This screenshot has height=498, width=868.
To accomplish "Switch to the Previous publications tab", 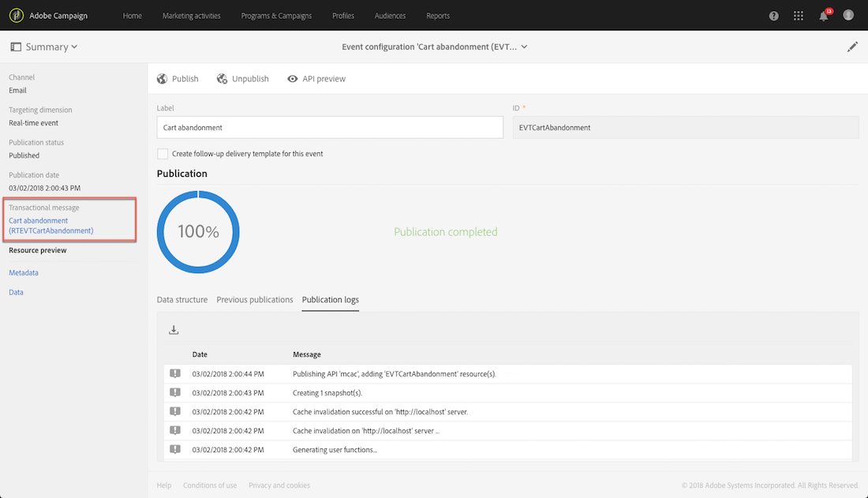I will (x=255, y=300).
